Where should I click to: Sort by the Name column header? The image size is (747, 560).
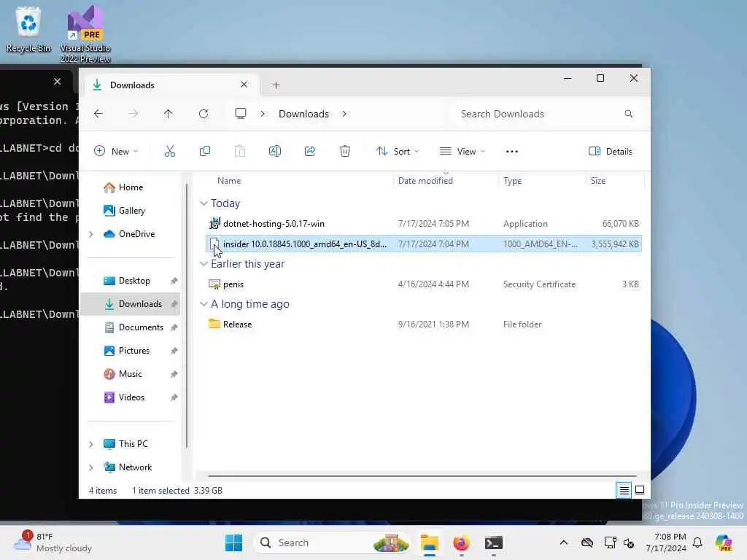pyautogui.click(x=229, y=181)
